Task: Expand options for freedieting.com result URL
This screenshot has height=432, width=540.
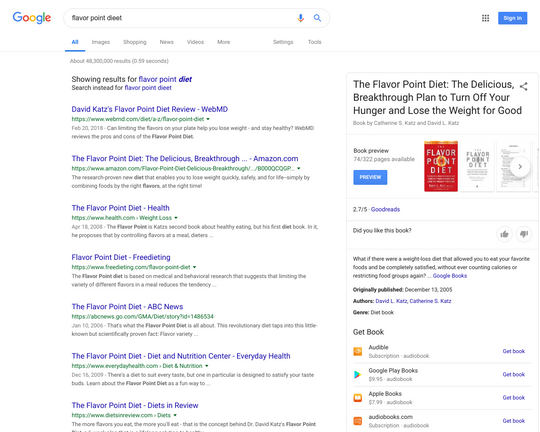Action: click(x=195, y=267)
